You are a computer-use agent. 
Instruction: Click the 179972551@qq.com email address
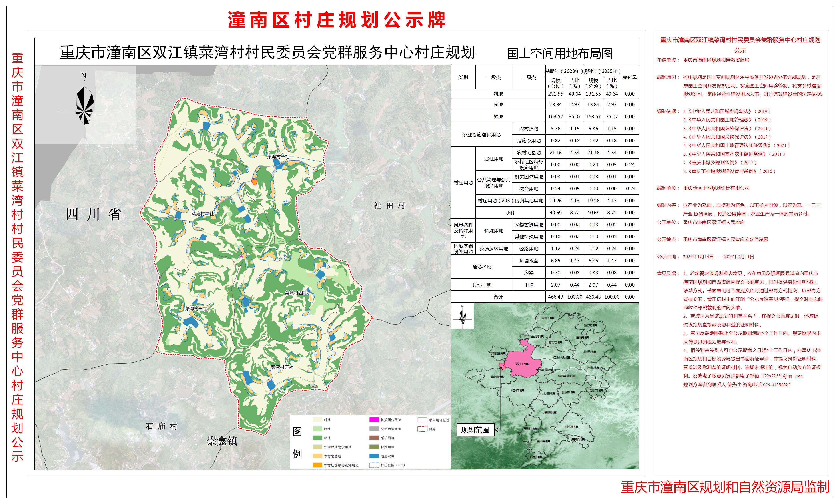[782, 376]
